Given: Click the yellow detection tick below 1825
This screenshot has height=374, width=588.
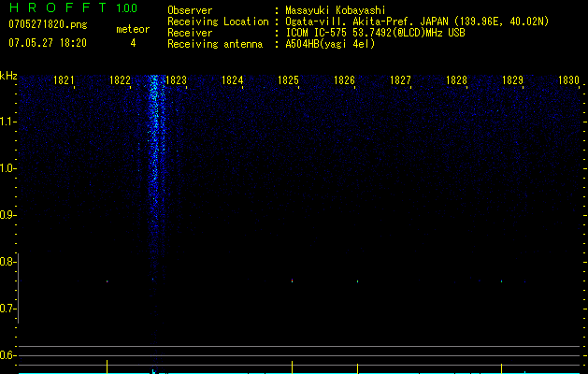Looking at the screenshot, I should tap(292, 367).
